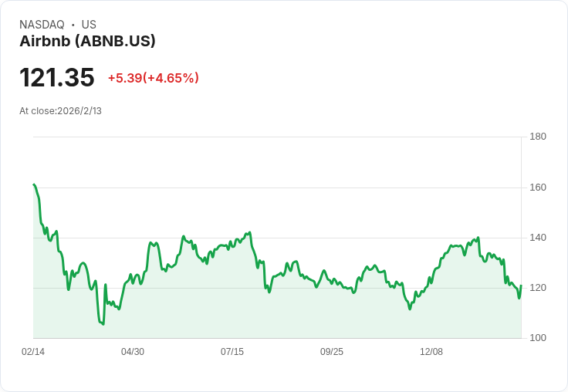Click the dot separator after NASDAQ
This screenshot has width=568, height=392.
(73, 25)
